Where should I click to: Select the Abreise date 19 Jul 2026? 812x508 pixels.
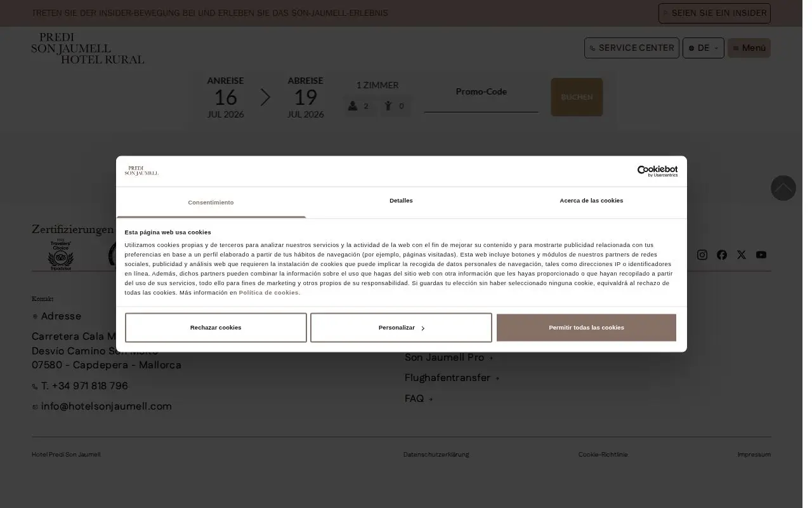click(305, 97)
